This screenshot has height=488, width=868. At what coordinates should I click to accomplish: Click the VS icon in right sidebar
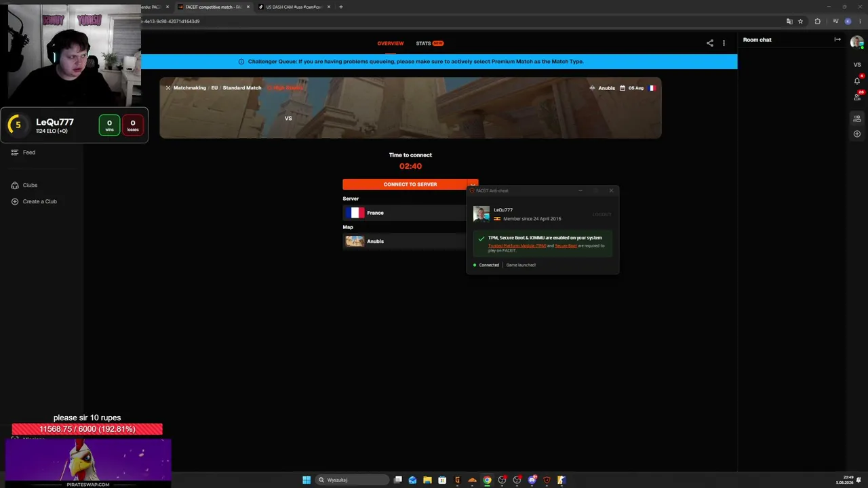point(857,65)
